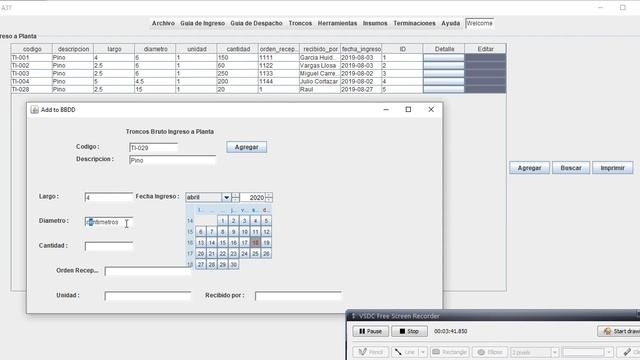Select day 18 in the calendar
Viewport: 640px width, 360px height.
[x=255, y=242]
